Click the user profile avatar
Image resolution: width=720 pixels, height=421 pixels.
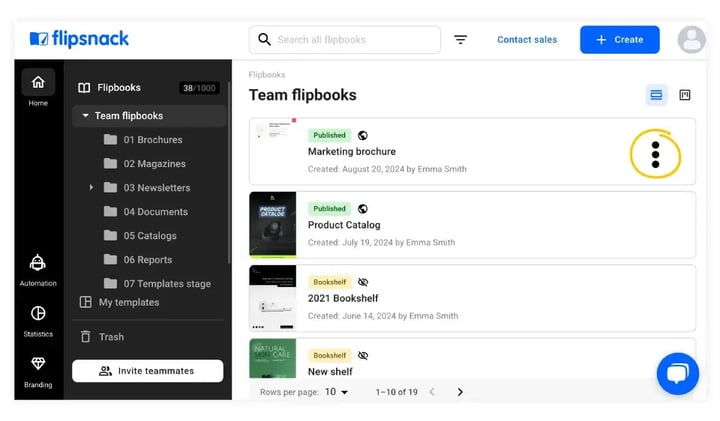(x=692, y=39)
